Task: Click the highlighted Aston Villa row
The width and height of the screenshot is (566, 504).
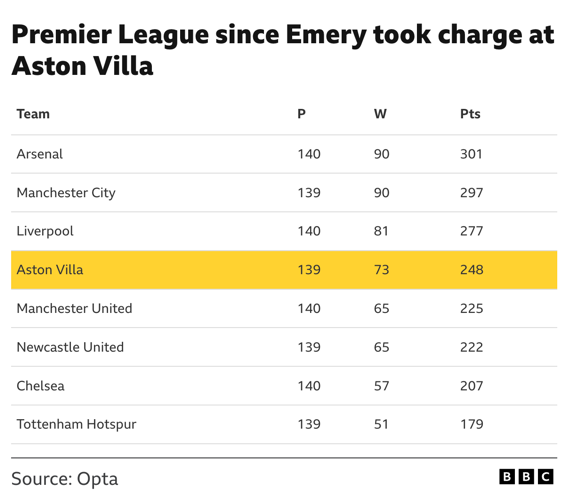Action: click(284, 270)
